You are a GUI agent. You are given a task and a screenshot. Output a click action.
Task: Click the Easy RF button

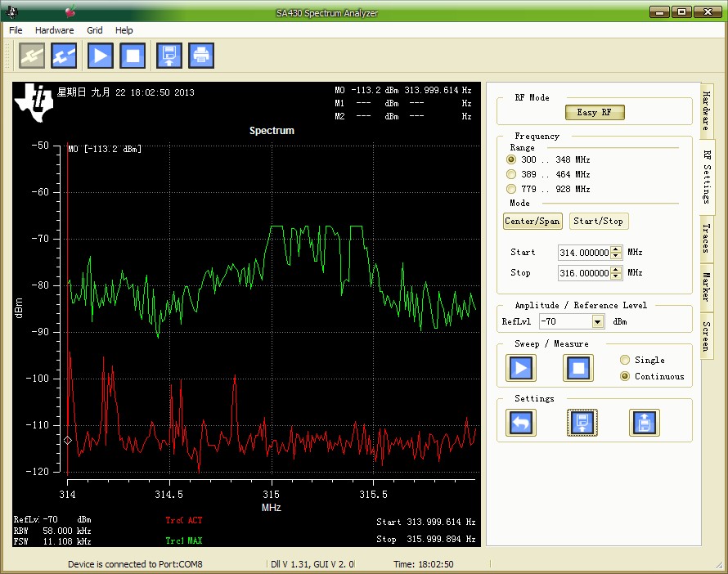[x=595, y=112]
